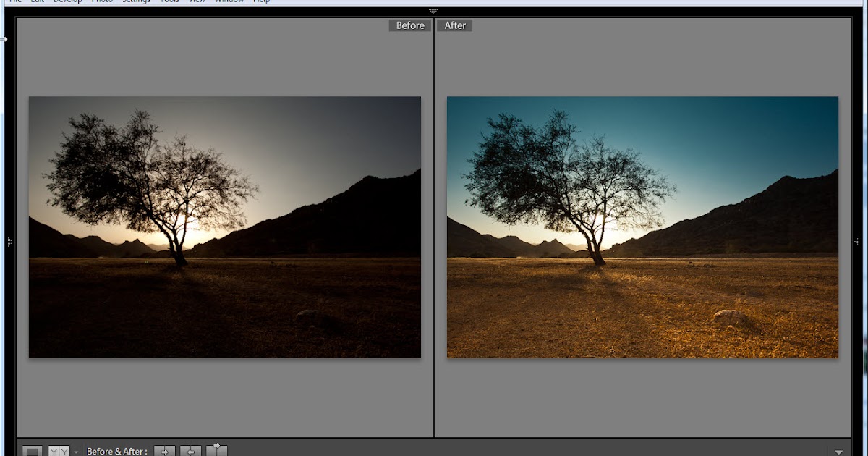This screenshot has height=456, width=868.
Task: Open toolbar content dropdown at bottom right
Action: 839,452
